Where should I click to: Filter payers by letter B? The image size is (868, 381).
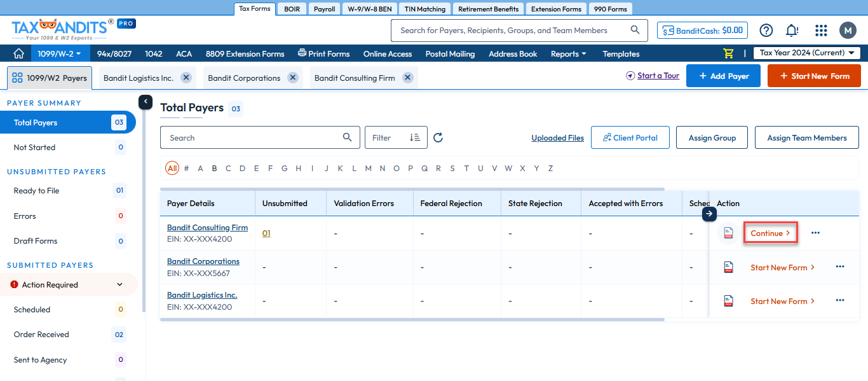(214, 169)
